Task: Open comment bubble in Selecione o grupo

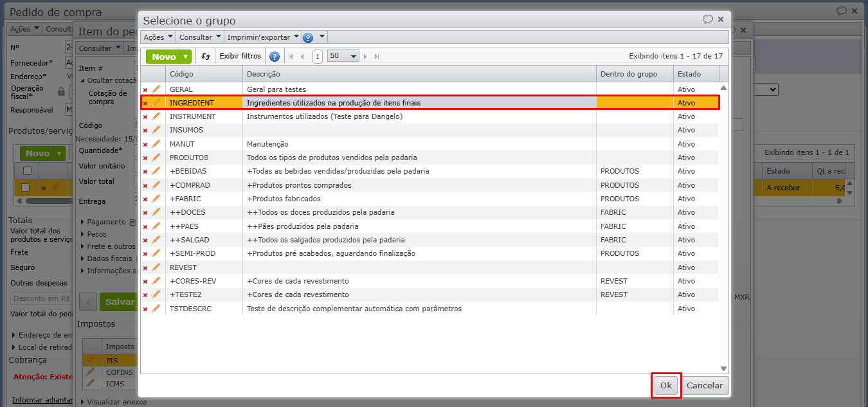Action: pyautogui.click(x=707, y=19)
